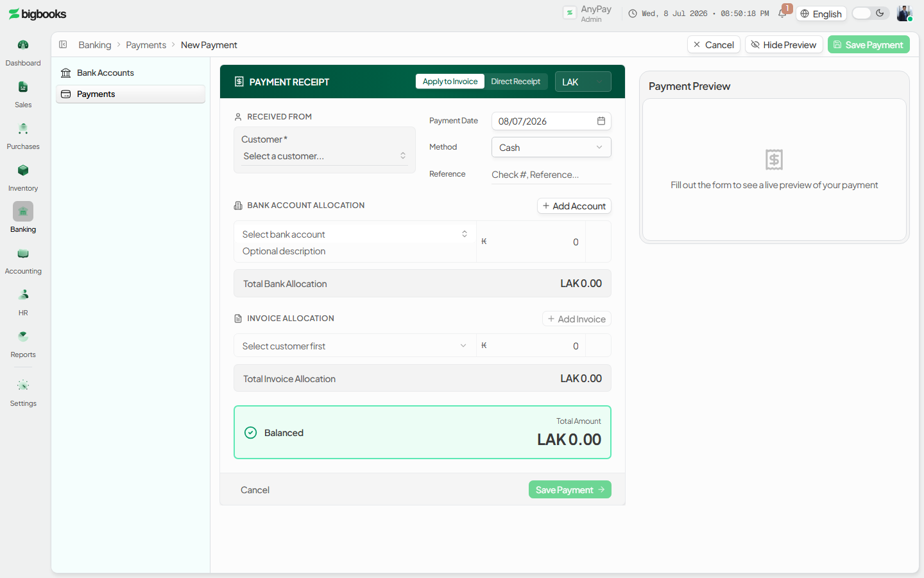Navigate to Payments breadcrumb

click(x=146, y=45)
